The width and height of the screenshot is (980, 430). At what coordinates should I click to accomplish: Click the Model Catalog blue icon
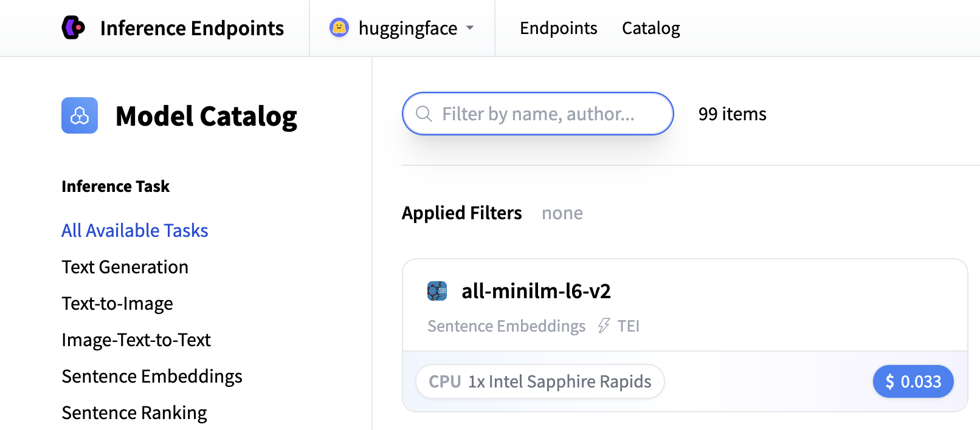tap(80, 115)
